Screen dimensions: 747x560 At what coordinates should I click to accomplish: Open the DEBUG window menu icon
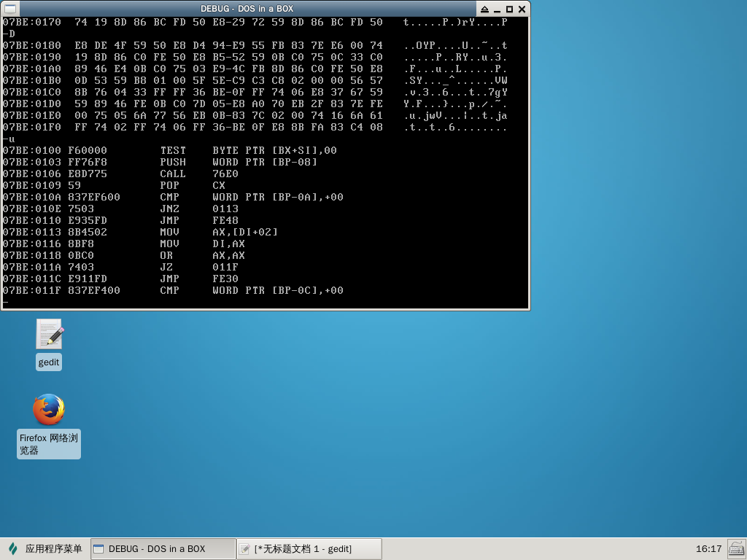(x=10, y=9)
